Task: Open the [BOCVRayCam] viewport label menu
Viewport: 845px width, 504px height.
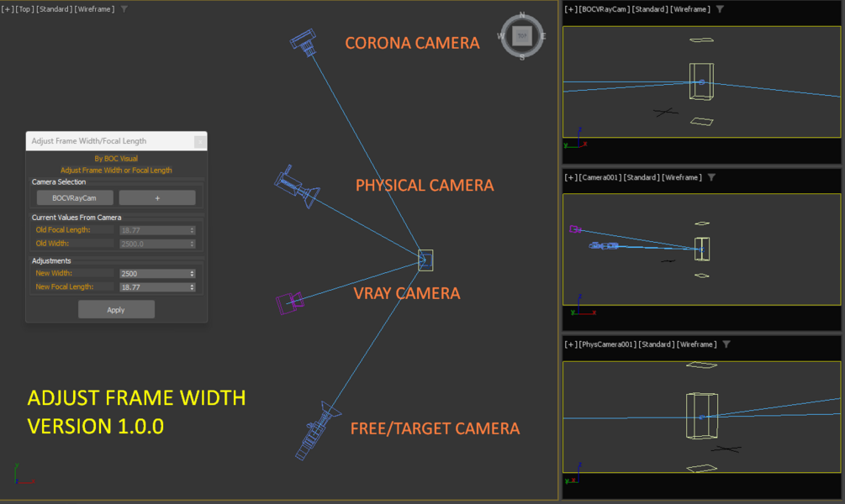Action: pyautogui.click(x=605, y=9)
